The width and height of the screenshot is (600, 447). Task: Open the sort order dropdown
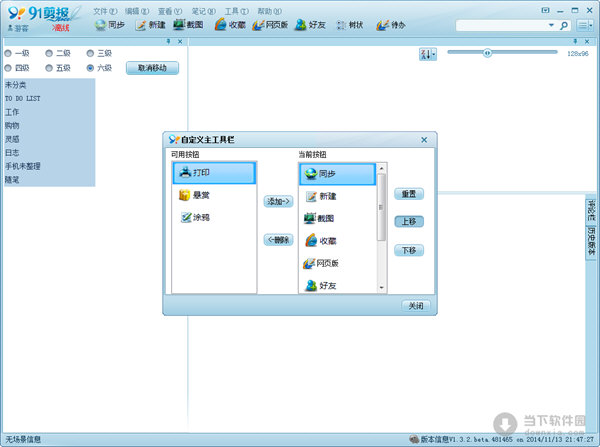[x=428, y=54]
